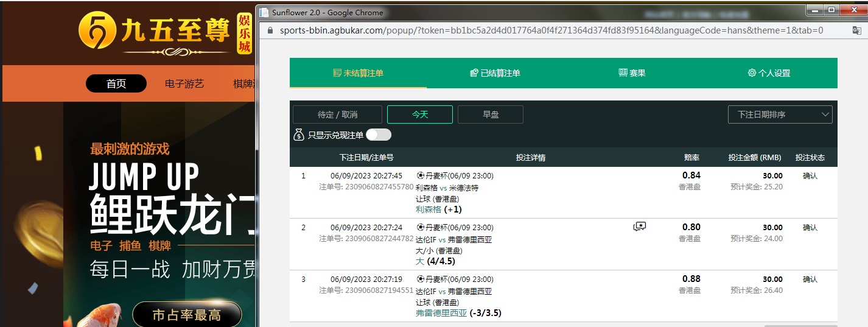
Task: Open 电子游艺 in the casino site navigation
Action: pyautogui.click(x=184, y=83)
